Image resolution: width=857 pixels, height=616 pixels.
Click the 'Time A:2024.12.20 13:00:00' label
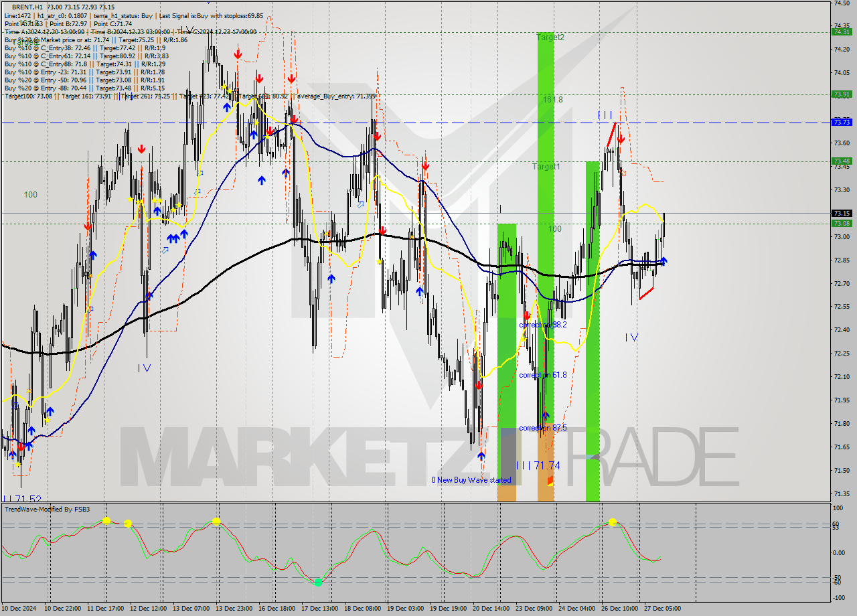point(44,31)
